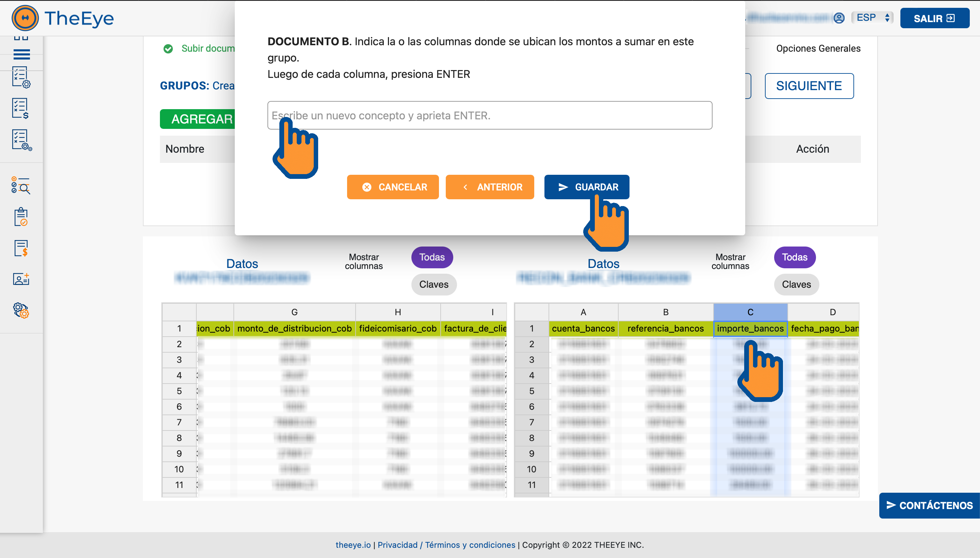This screenshot has width=980, height=558.
Task: Open settings gears sidebar icon
Action: click(x=21, y=310)
